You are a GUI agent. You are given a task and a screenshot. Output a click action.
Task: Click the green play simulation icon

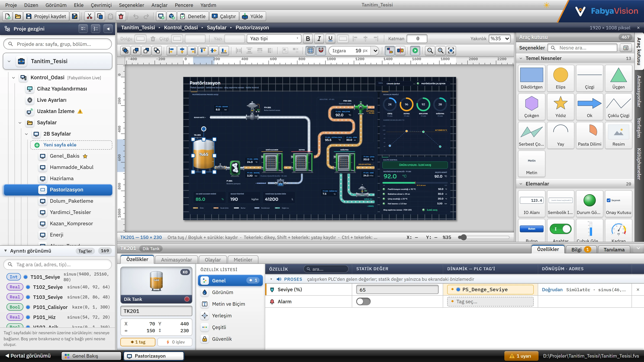415,50
